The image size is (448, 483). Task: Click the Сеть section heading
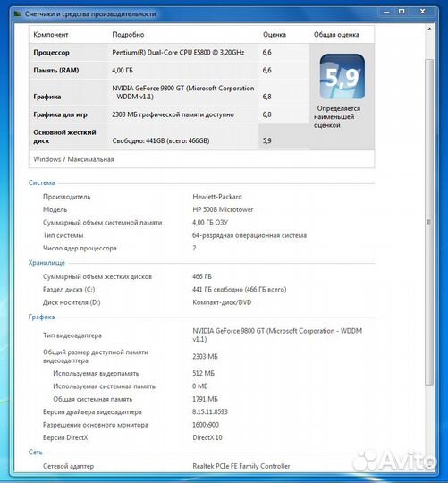click(36, 453)
